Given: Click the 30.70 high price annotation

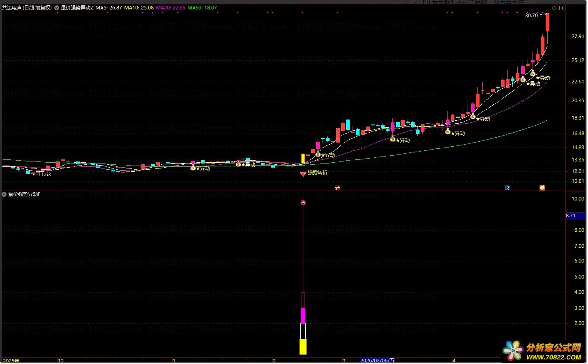Looking at the screenshot, I should click(x=532, y=16).
